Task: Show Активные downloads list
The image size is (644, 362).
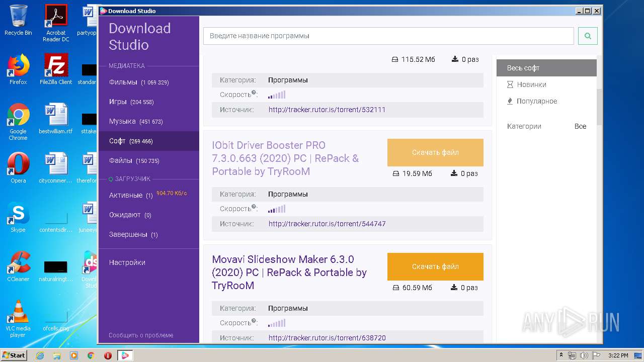Action: [149, 195]
